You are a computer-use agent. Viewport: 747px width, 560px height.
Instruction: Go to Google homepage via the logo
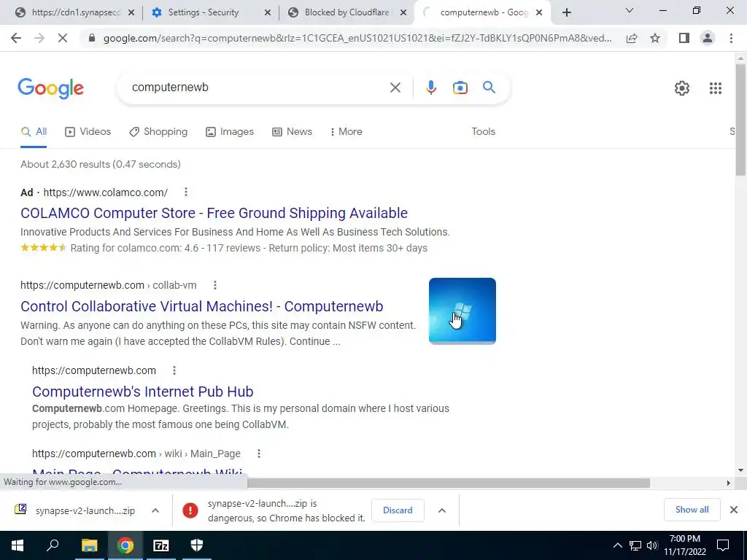50,88
